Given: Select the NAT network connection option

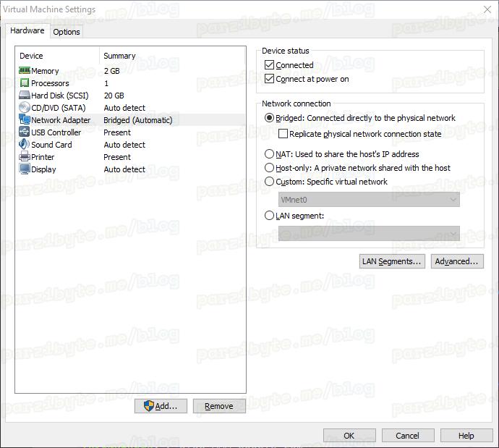Looking at the screenshot, I should 270,154.
